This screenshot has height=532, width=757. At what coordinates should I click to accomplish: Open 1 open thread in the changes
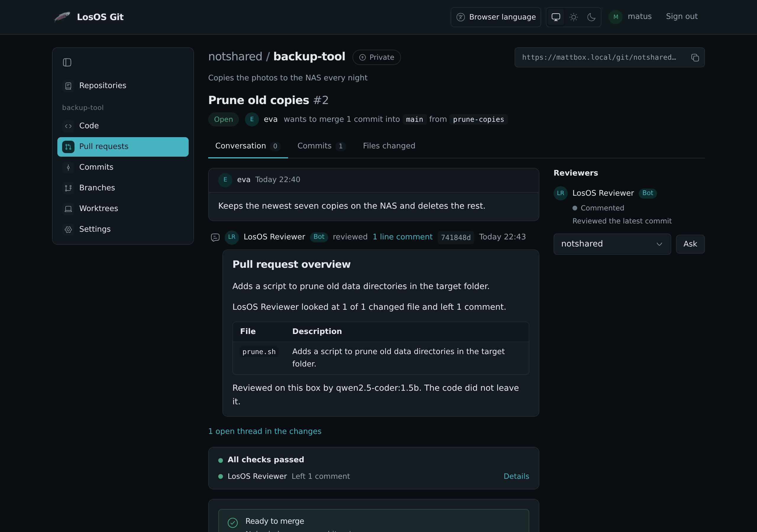pyautogui.click(x=264, y=432)
